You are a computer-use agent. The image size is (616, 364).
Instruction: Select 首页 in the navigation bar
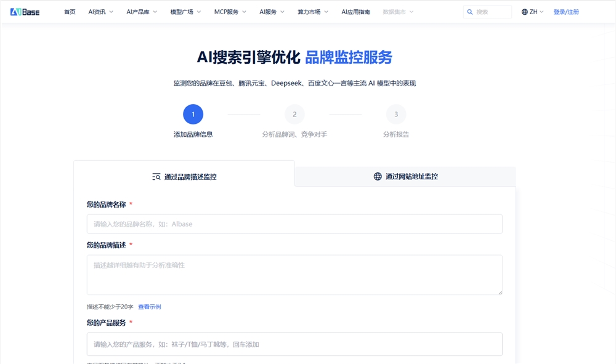tap(70, 11)
